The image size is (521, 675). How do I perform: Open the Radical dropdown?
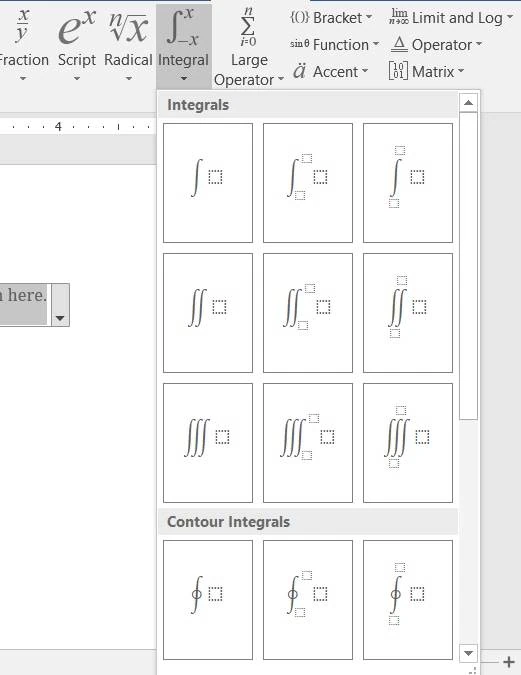128,45
